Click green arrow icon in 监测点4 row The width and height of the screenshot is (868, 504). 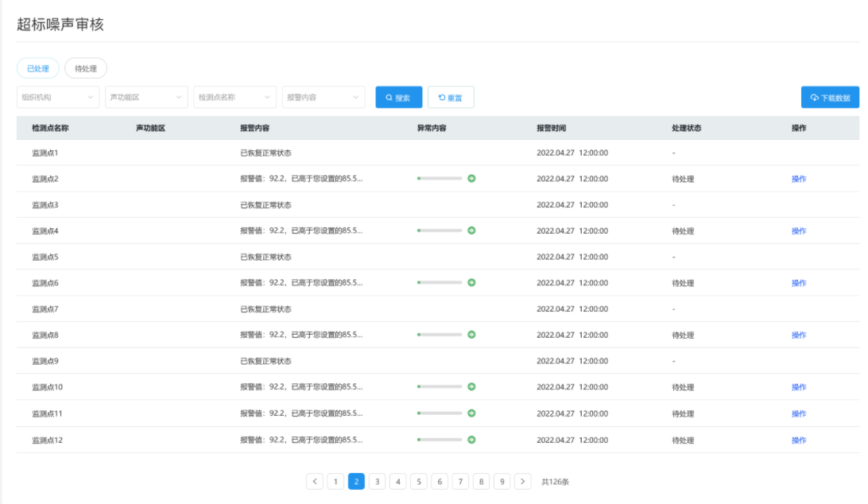(471, 231)
